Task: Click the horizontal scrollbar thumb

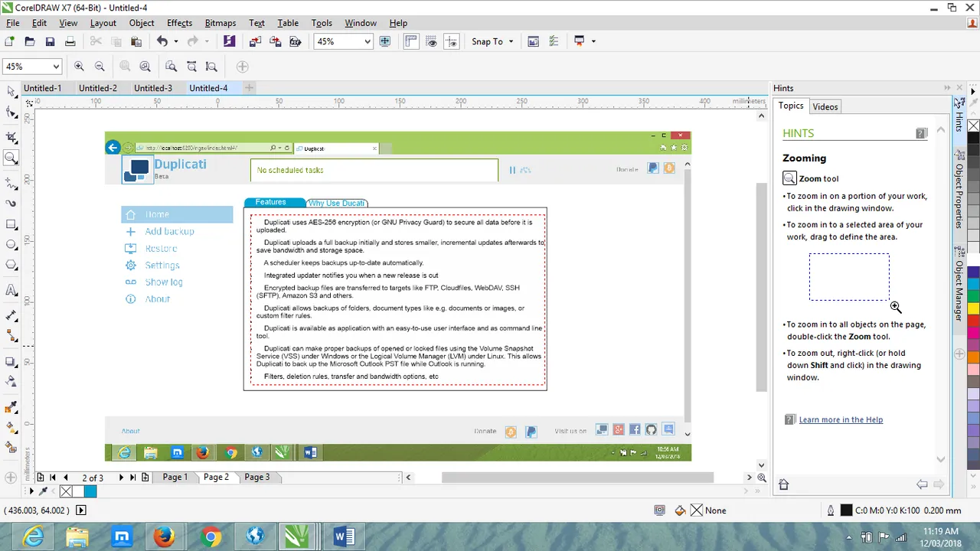Action: coord(577,478)
